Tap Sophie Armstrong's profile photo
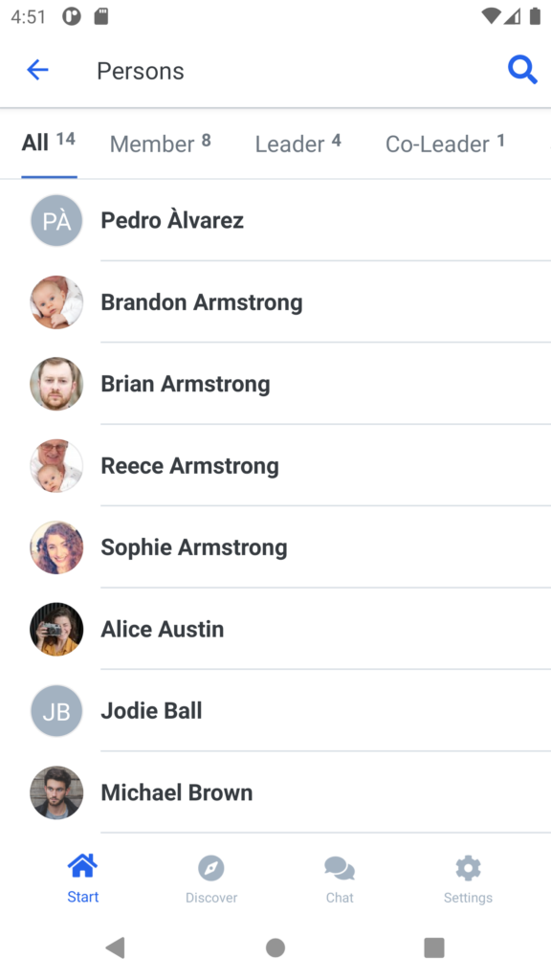The height and width of the screenshot is (980, 551). click(x=56, y=547)
